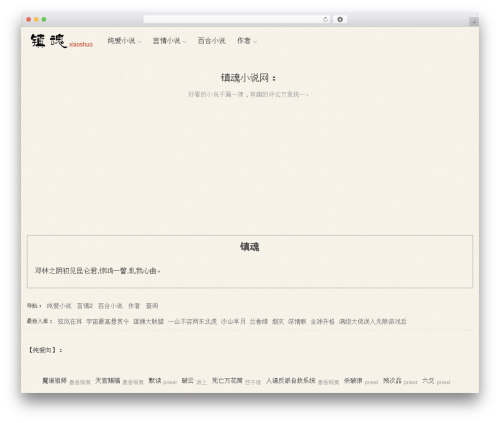
Task: Click author priest next to 默读
Action: coord(170,382)
